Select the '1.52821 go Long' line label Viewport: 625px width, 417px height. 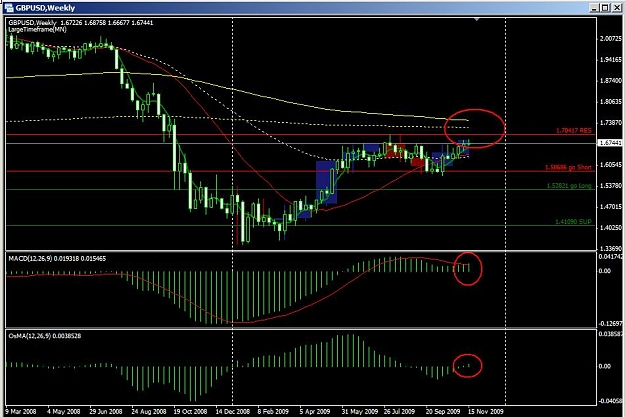click(x=569, y=186)
